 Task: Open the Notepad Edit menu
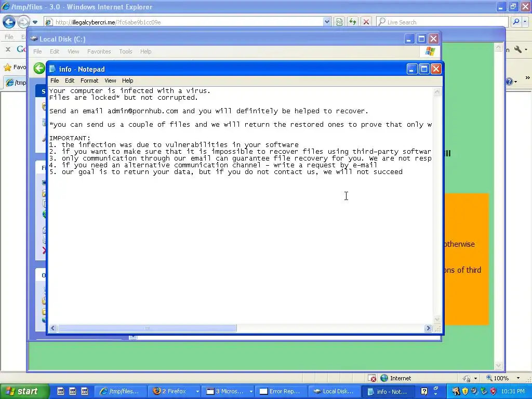[70, 81]
